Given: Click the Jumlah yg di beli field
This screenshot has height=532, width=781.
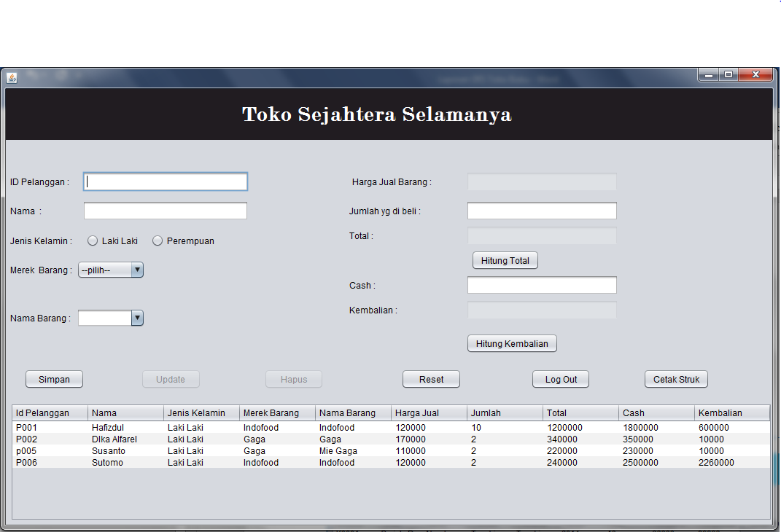Looking at the screenshot, I should tap(541, 211).
